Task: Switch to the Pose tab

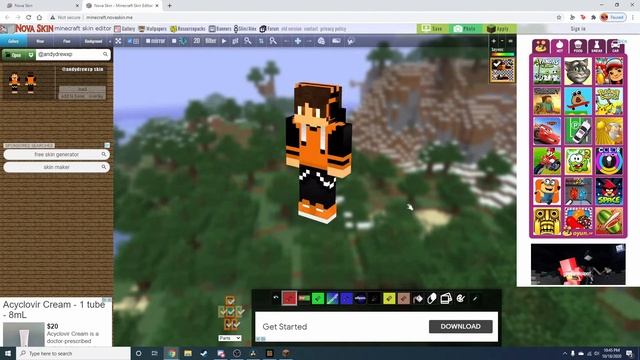Action: 67,41
